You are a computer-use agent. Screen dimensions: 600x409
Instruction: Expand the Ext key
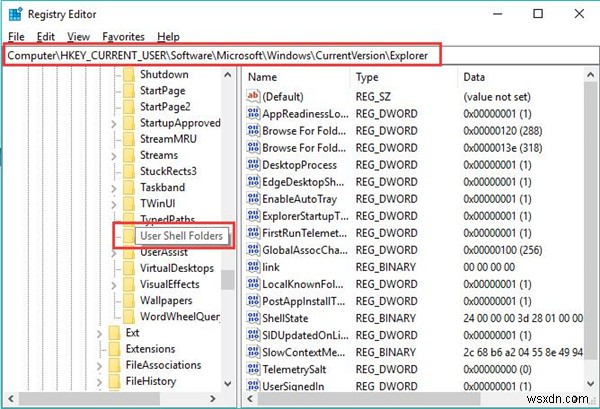pyautogui.click(x=99, y=333)
